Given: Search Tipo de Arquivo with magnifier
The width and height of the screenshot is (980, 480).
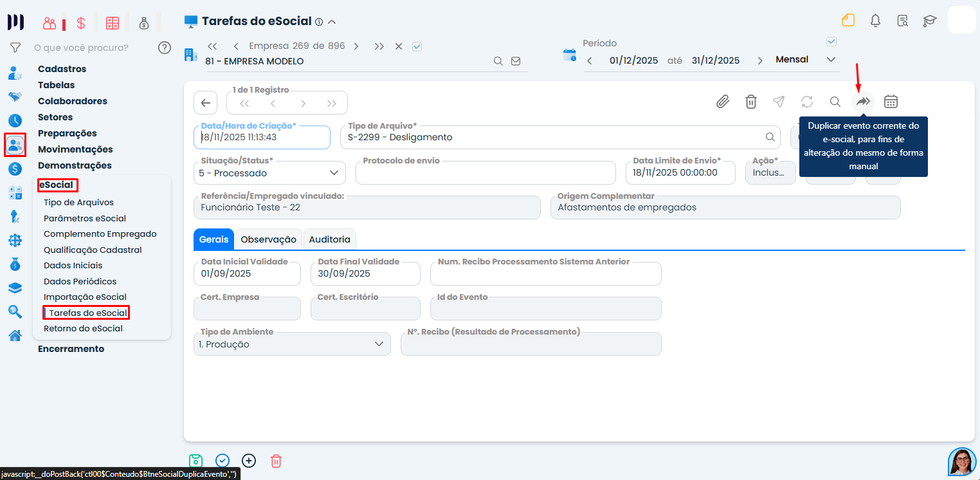Looking at the screenshot, I should point(770,137).
